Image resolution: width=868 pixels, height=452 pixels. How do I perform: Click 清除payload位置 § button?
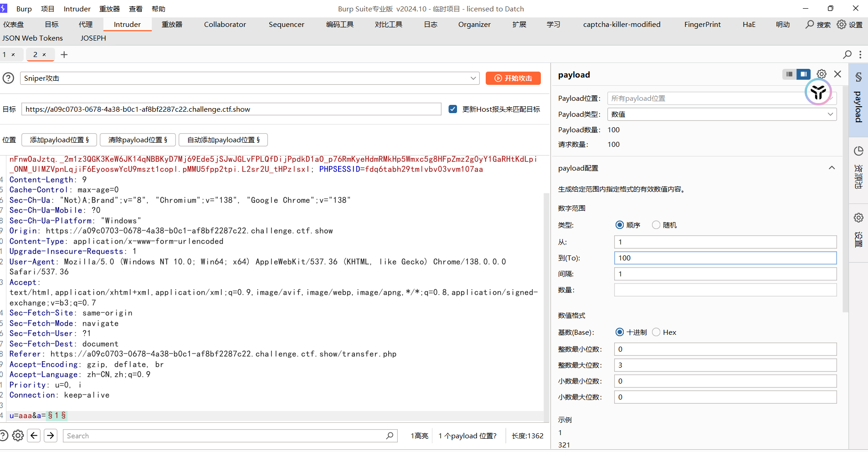[x=138, y=140]
